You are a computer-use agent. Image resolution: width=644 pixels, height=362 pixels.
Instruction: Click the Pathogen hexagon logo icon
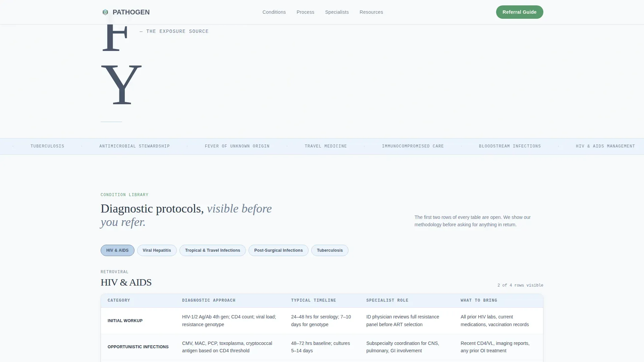click(105, 12)
